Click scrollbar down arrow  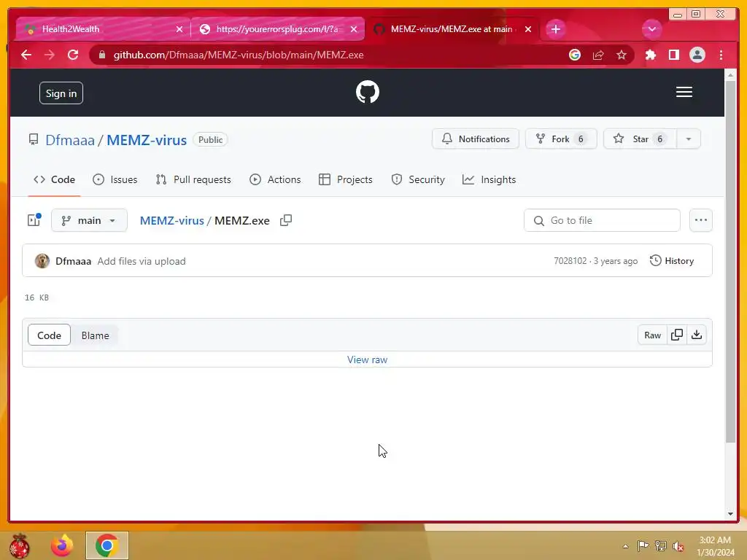(x=730, y=514)
